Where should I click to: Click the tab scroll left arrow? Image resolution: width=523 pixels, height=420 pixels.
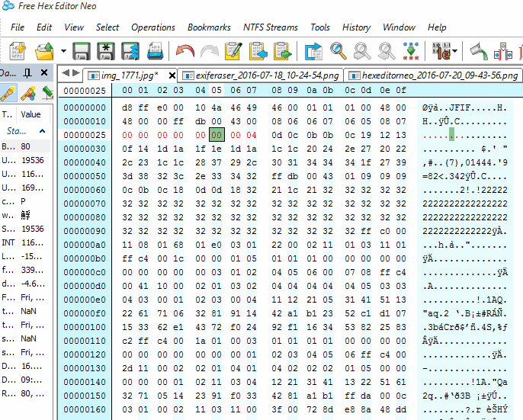pyautogui.click(x=66, y=72)
